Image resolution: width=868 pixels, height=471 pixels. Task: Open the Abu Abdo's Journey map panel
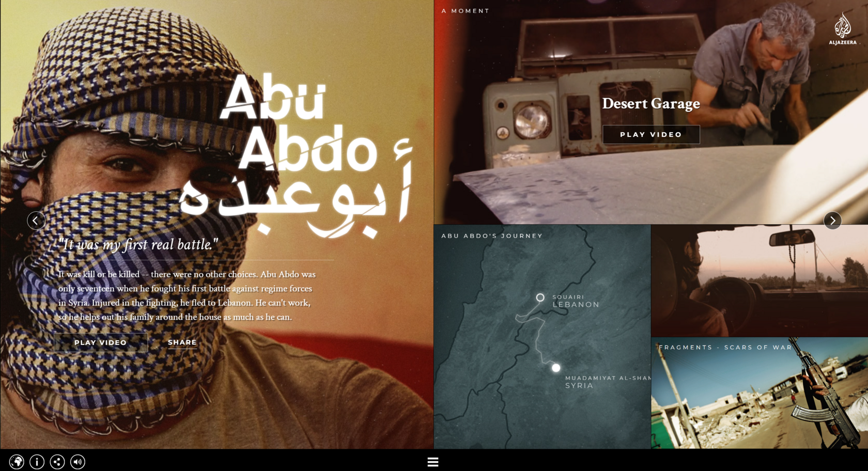point(542,336)
